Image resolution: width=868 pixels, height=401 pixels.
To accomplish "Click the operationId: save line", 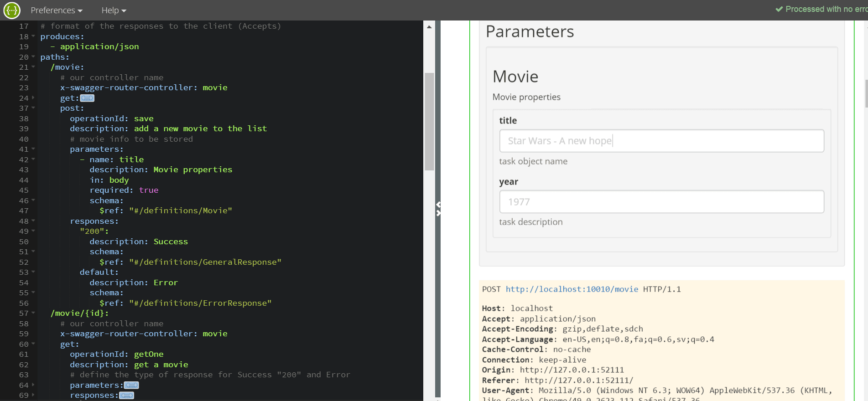I will [112, 118].
